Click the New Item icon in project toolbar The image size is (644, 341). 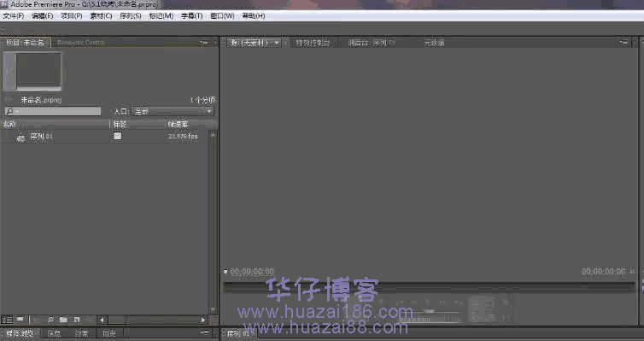(x=77, y=320)
